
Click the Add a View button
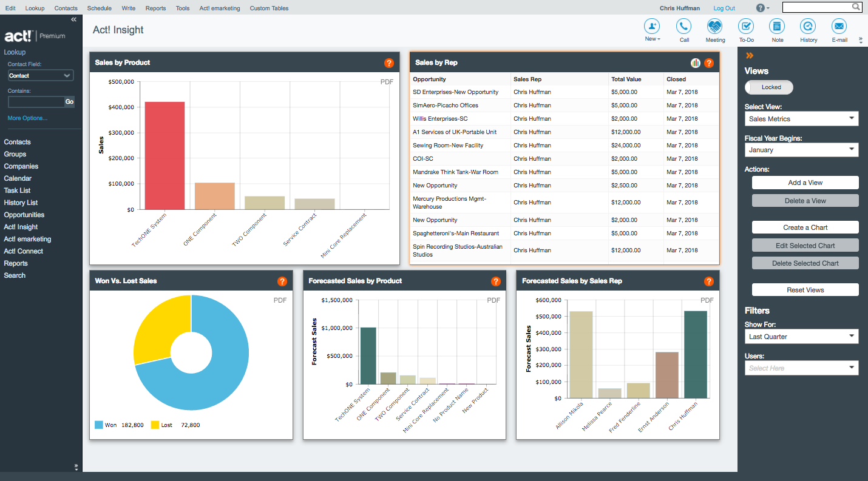805,183
